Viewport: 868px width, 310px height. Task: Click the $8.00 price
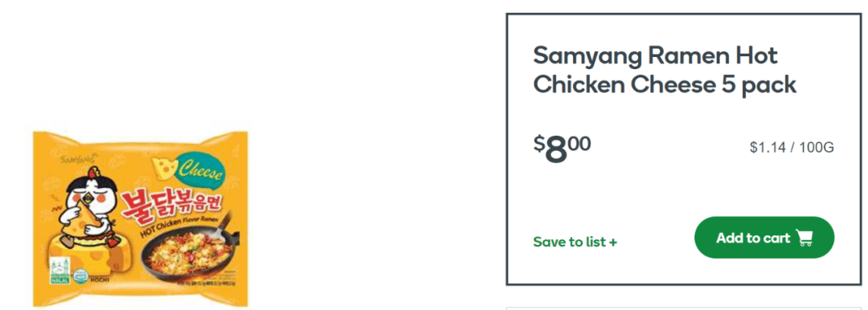[x=562, y=149]
